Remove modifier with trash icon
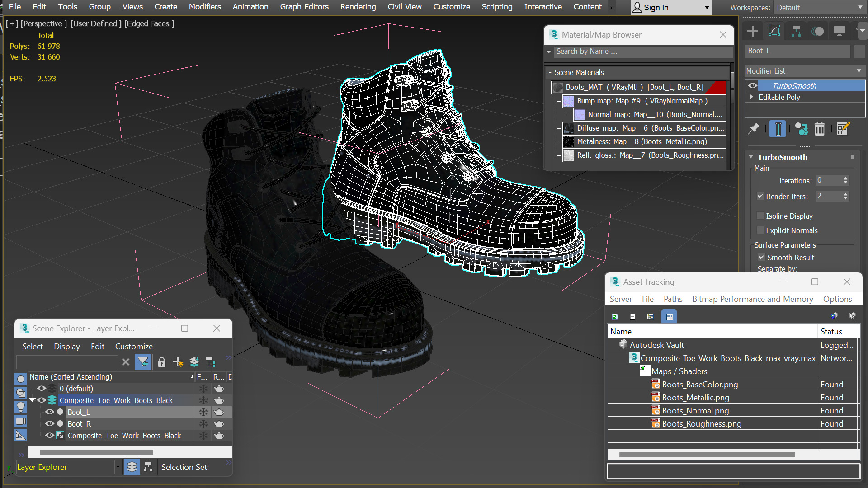The height and width of the screenshot is (488, 868). pyautogui.click(x=820, y=129)
